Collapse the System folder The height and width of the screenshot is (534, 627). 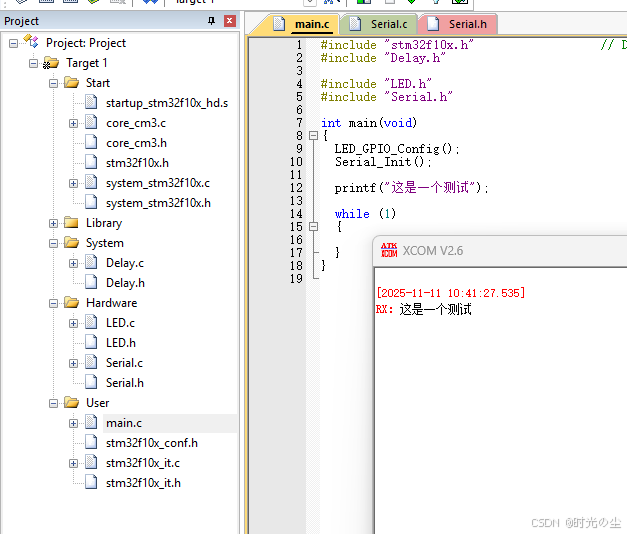53,243
